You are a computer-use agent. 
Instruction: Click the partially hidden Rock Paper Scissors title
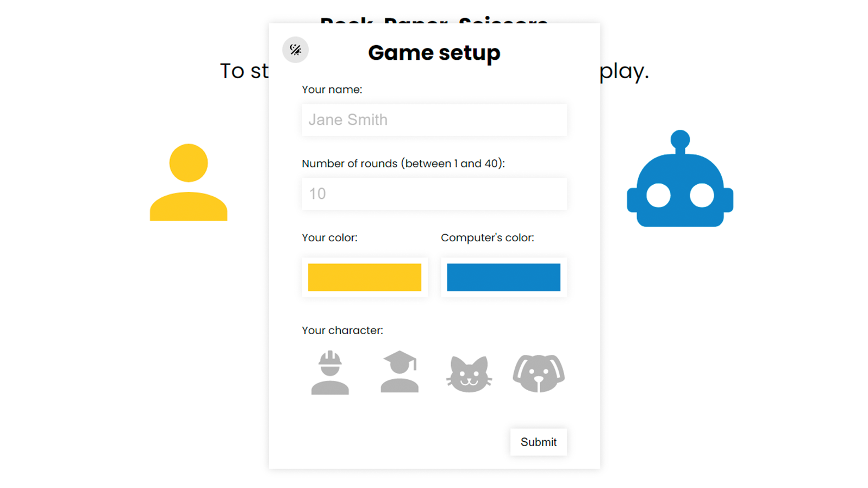(x=434, y=20)
